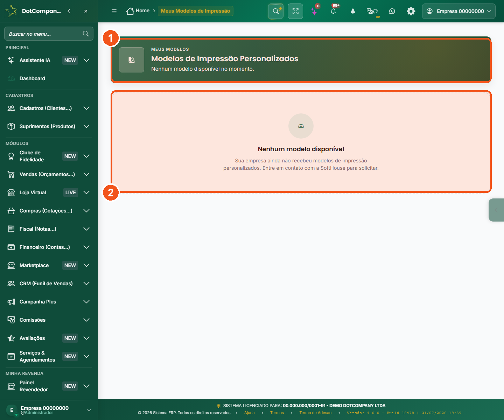This screenshot has width=504, height=420.
Task: Expand Serviços & Agendamentos chevron
Action: click(86, 356)
